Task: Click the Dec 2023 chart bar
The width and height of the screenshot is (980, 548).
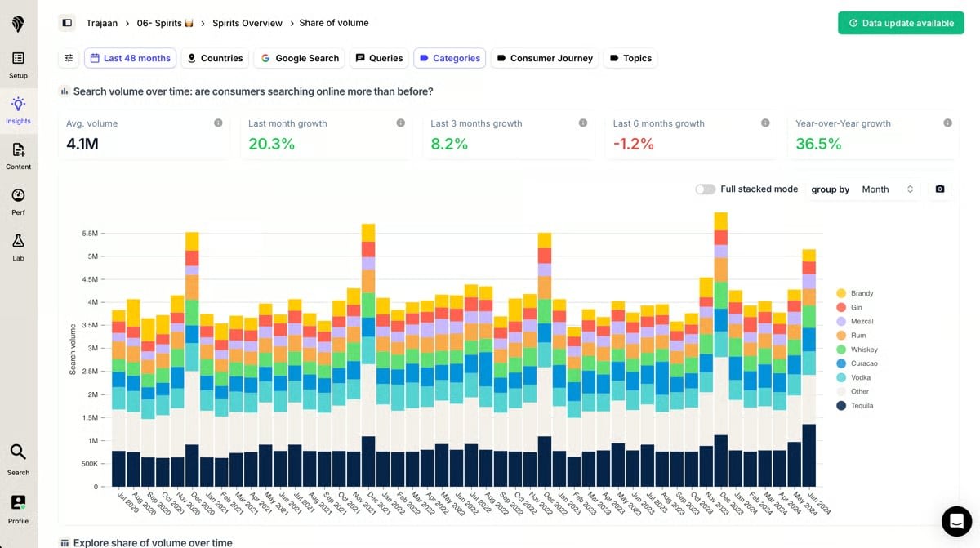Action: pyautogui.click(x=720, y=350)
